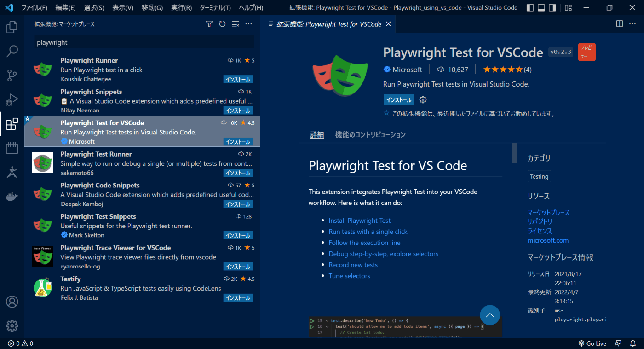This screenshot has width=644, height=349.
Task: Click errors and warnings status bar indicator
Action: click(20, 343)
